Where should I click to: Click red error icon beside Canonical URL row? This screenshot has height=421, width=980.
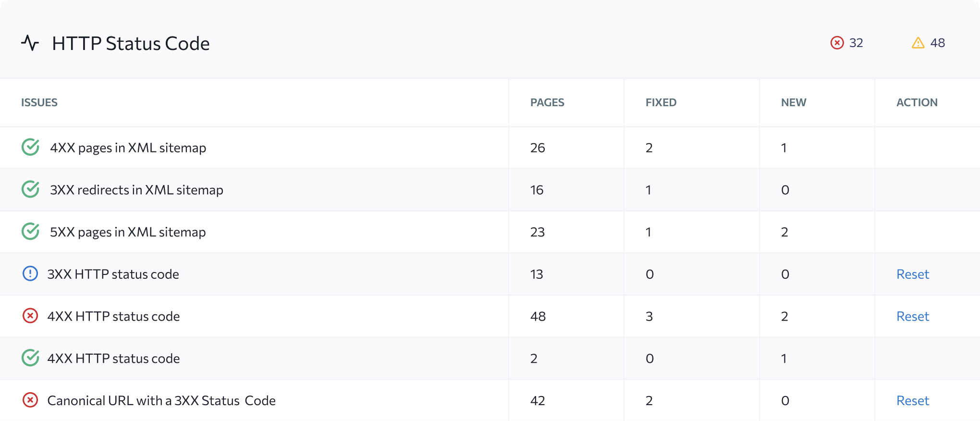[30, 400]
